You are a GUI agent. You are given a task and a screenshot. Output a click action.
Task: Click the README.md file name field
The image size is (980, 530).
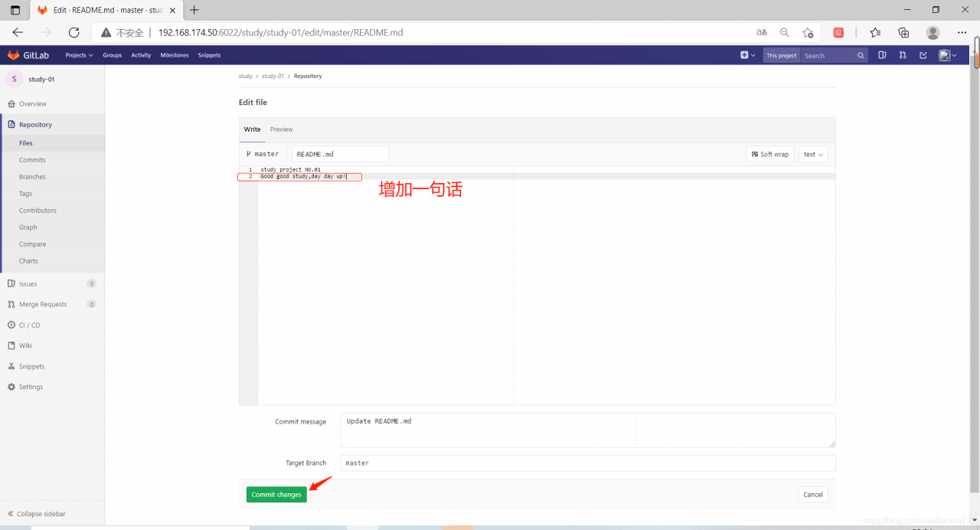tap(340, 154)
